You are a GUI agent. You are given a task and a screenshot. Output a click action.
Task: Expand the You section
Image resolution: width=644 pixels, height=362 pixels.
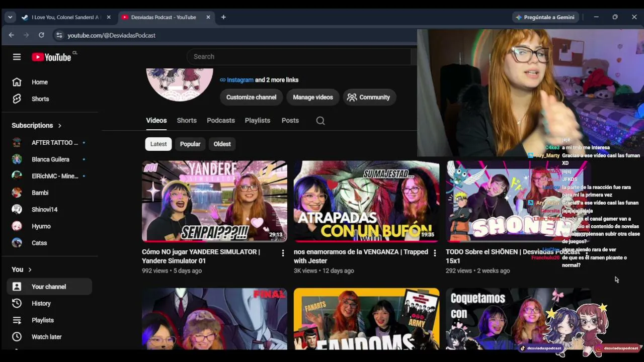22,269
